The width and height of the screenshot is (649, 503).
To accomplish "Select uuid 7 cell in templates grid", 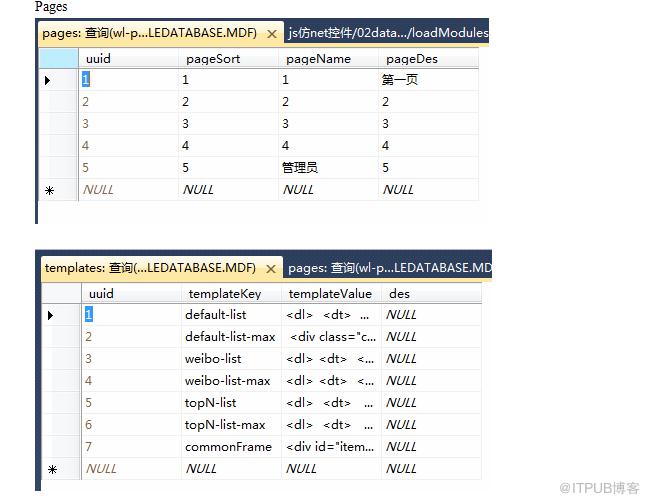I will click(x=131, y=447).
